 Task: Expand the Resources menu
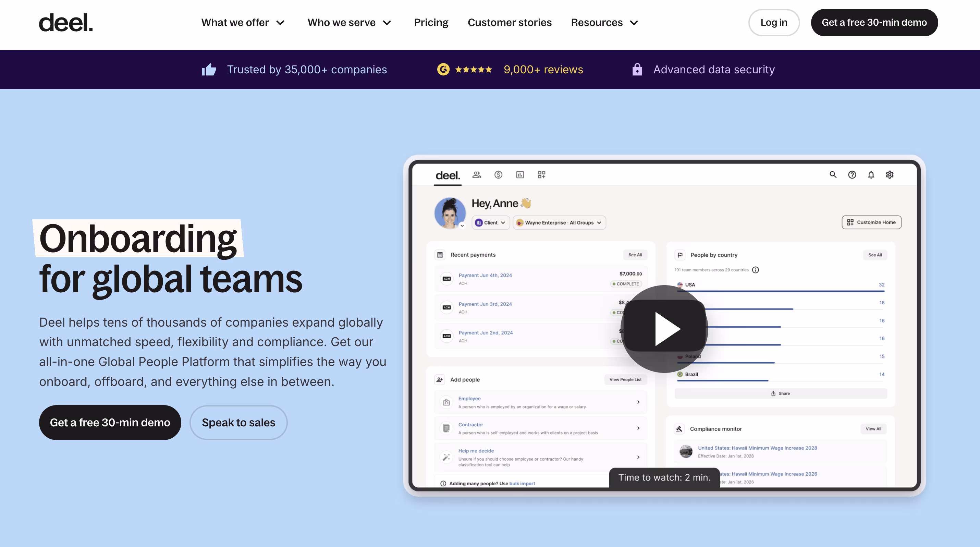604,22
